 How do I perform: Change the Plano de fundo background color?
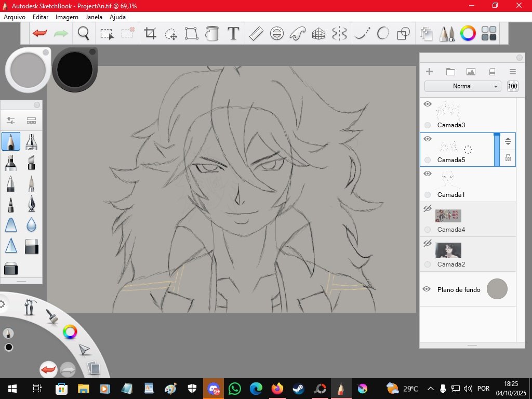click(x=497, y=289)
